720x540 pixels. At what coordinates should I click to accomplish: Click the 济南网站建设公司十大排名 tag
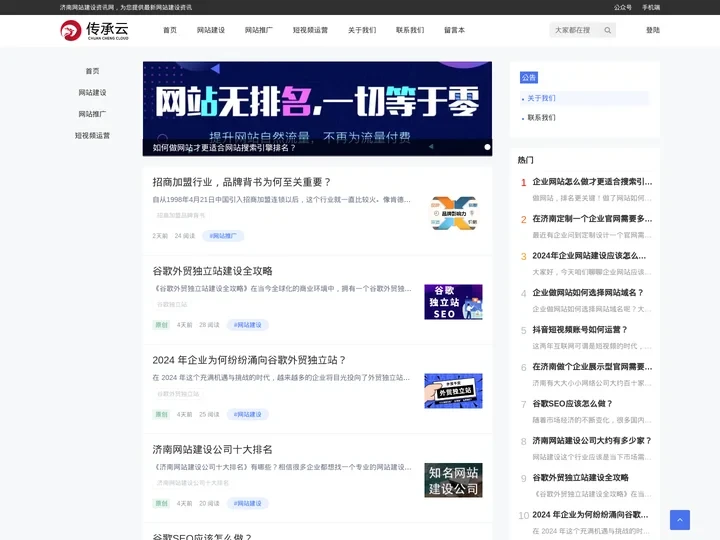[x=193, y=483]
